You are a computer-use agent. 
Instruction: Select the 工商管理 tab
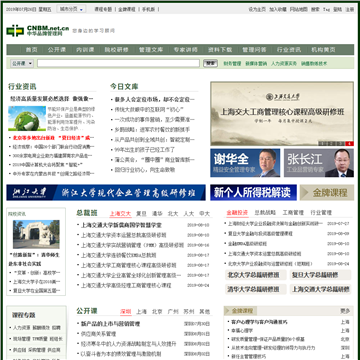[x=293, y=213]
